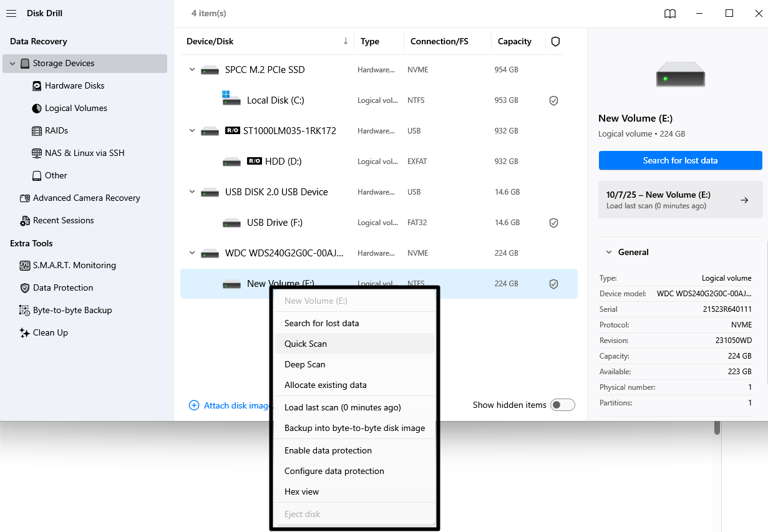Click the Device/Disk sort arrow
Viewport: 768px width, 532px height.
click(345, 41)
